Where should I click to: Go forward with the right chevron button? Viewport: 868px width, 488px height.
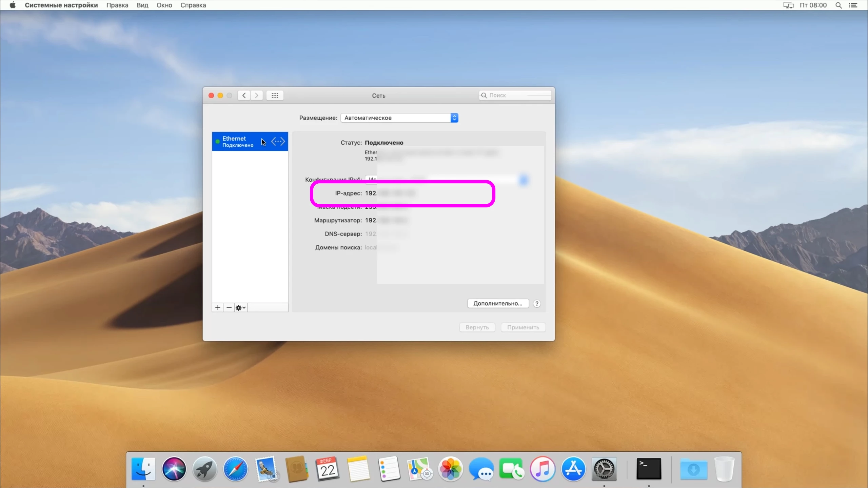tap(257, 96)
